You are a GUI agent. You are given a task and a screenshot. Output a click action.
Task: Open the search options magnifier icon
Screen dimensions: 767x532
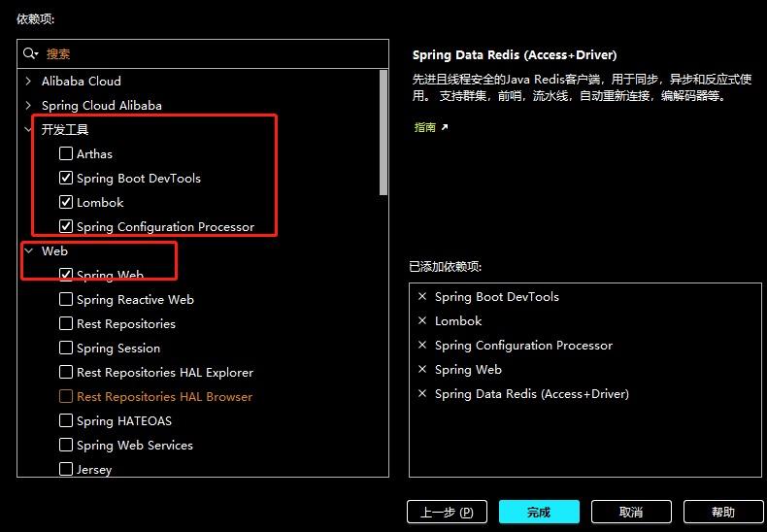click(30, 53)
